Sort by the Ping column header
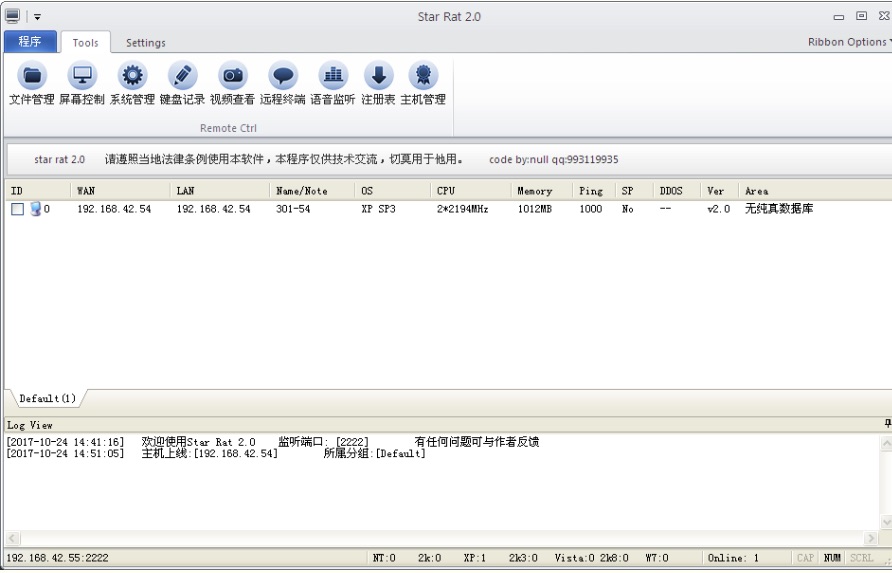 594,191
